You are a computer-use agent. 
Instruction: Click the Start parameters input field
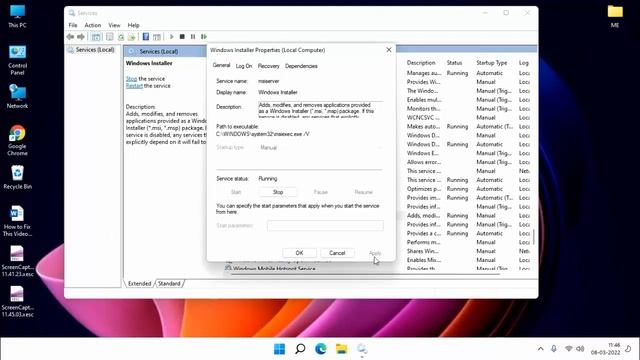325,226
